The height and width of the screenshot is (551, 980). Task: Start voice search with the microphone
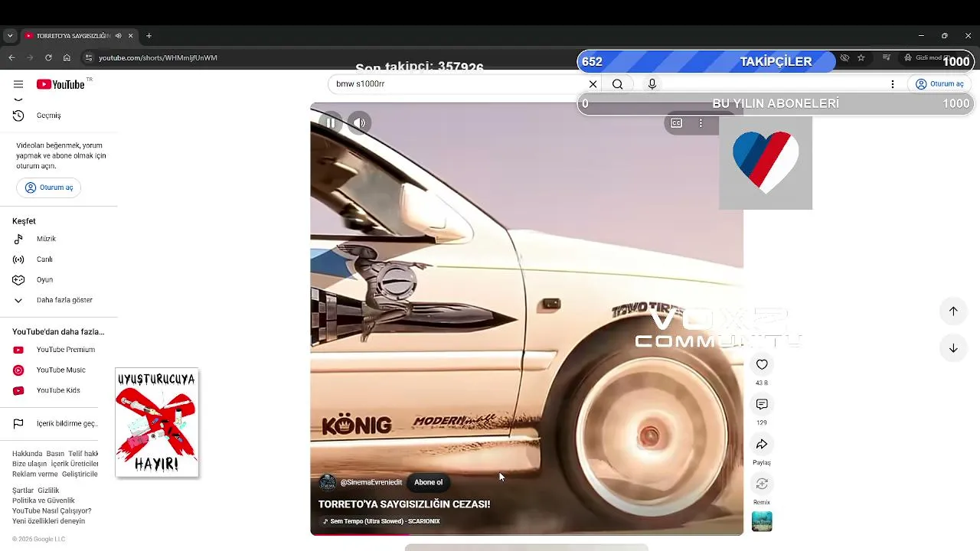652,84
